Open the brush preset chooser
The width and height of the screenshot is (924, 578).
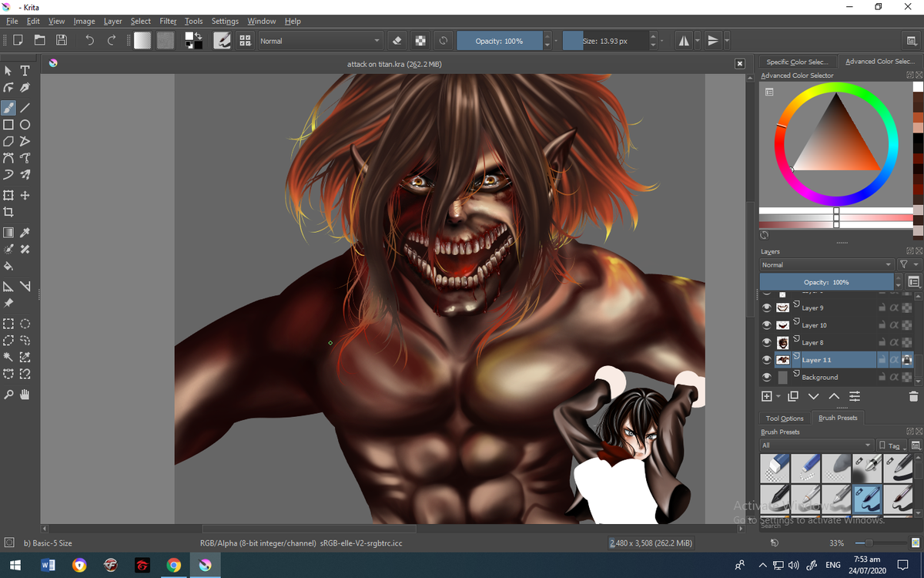[246, 40]
